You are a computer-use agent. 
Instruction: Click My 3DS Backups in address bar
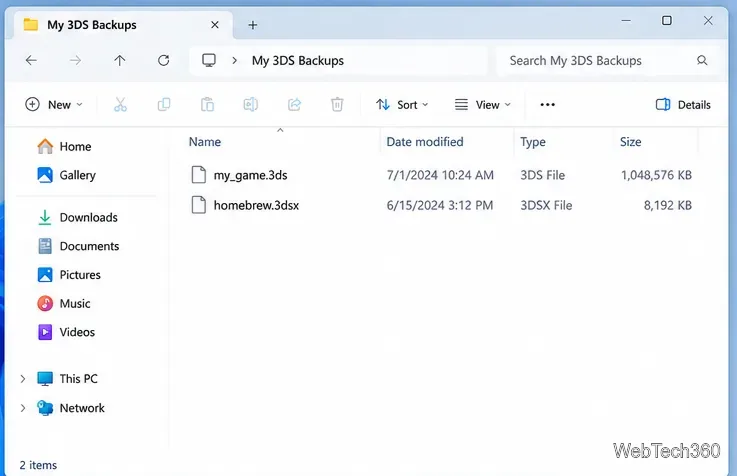pyautogui.click(x=298, y=61)
